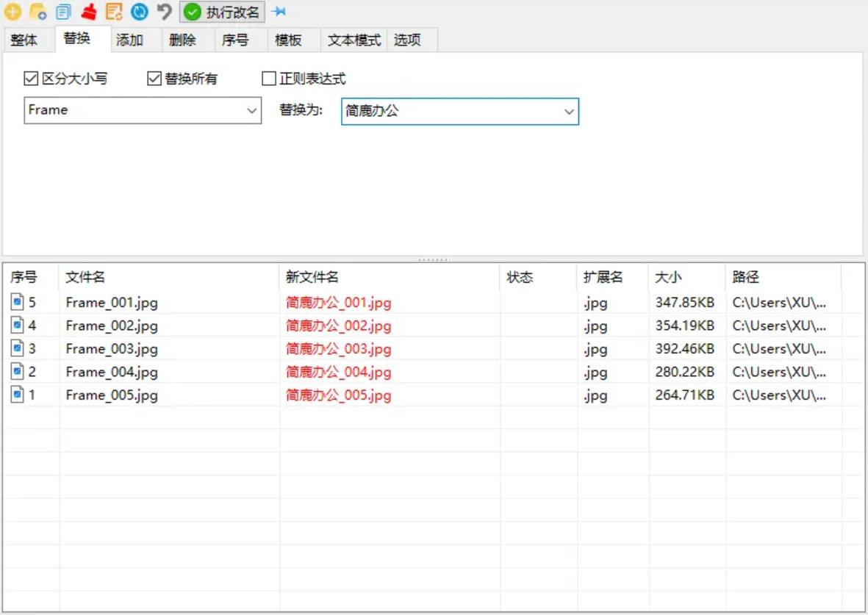Select the Frame_003.jpg file name
868x615 pixels.
click(x=112, y=349)
